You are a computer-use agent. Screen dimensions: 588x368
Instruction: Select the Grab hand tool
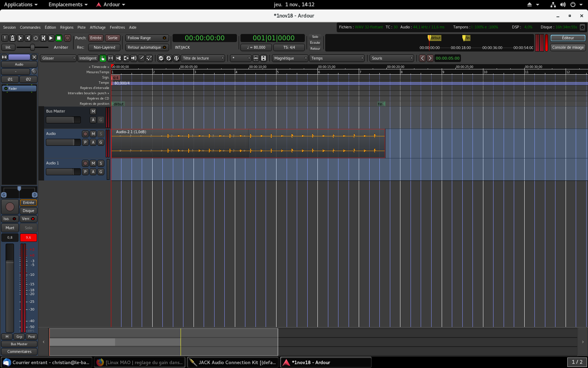pyautogui.click(x=103, y=58)
